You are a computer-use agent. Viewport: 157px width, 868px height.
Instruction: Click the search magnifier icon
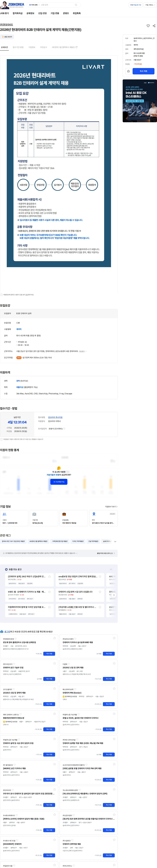point(76,5)
